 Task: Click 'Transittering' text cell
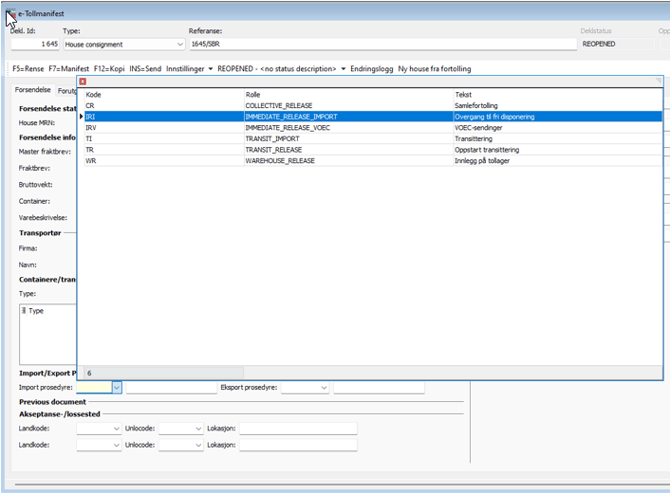[473, 139]
